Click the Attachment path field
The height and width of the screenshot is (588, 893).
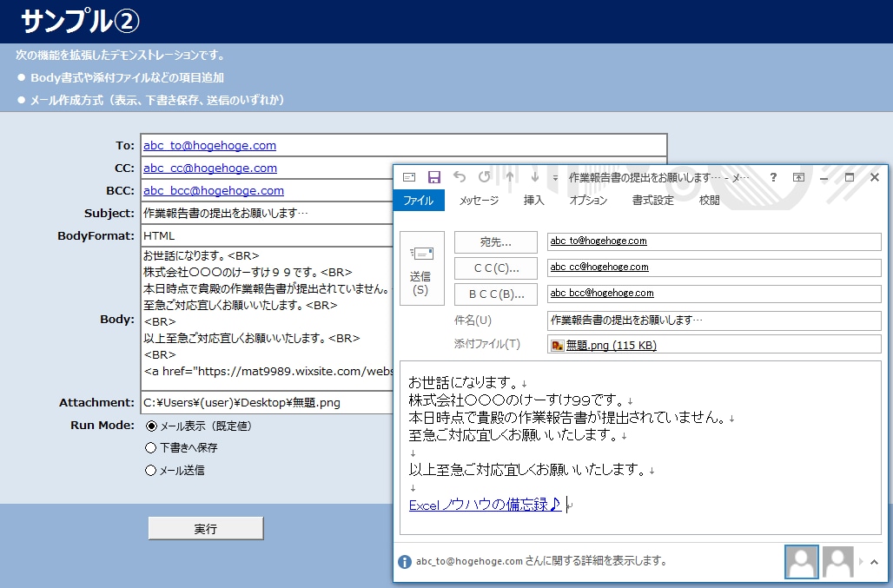[x=267, y=403]
